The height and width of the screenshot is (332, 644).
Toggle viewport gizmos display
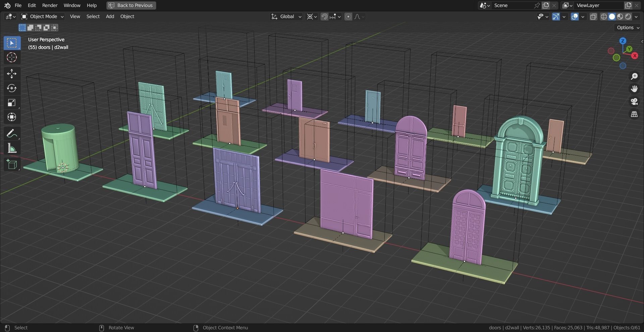tap(556, 16)
